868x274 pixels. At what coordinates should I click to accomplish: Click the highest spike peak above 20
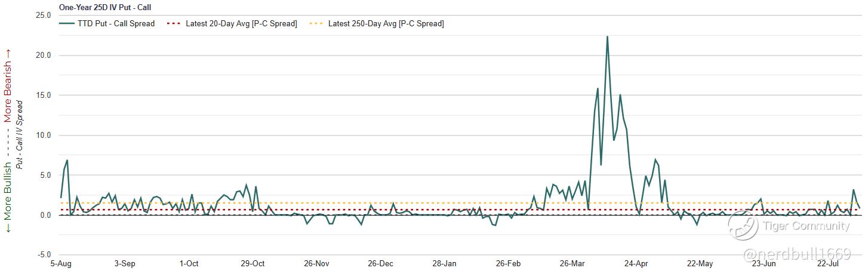pyautogui.click(x=607, y=36)
